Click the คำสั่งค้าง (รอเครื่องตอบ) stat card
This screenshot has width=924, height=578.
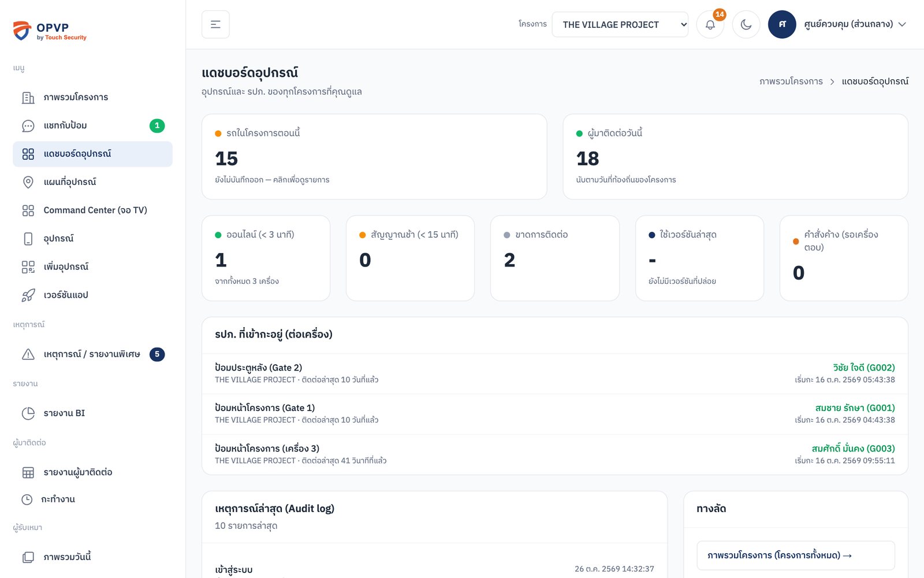[844, 258]
